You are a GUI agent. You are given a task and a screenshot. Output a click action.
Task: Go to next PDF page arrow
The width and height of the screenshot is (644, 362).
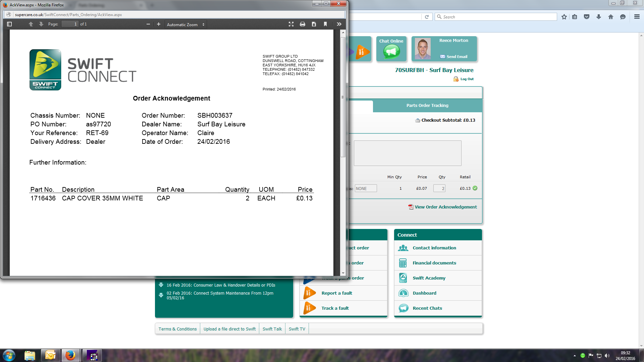point(41,24)
